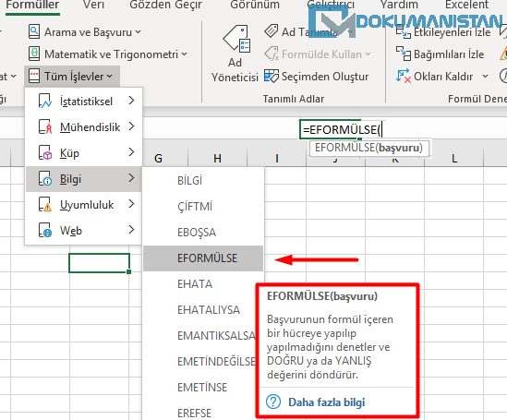Click the Arama ve Başvuru book icon
The image size is (507, 420).
[34, 31]
